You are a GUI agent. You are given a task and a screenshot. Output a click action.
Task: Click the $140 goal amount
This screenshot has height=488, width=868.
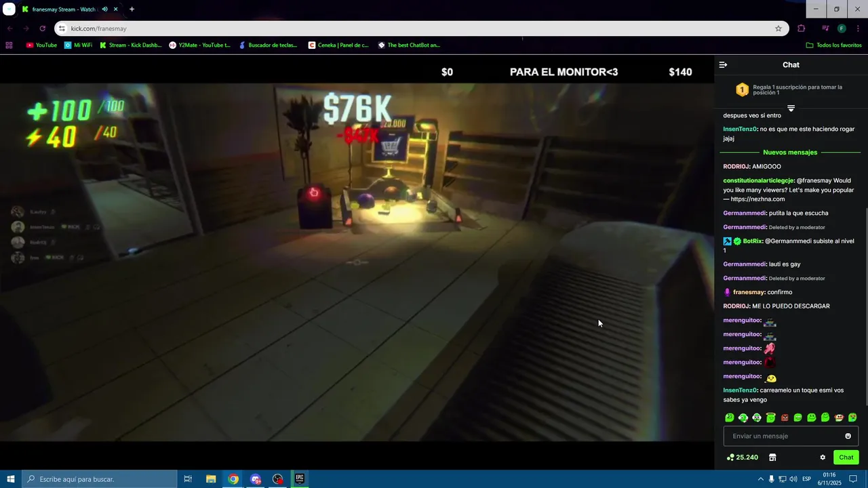[x=680, y=72]
